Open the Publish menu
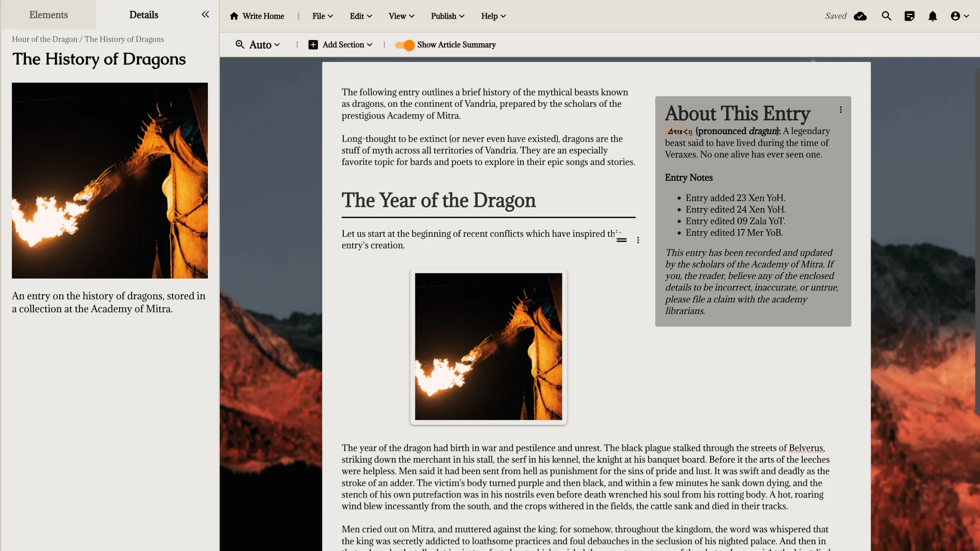The width and height of the screenshot is (980, 551). [447, 16]
